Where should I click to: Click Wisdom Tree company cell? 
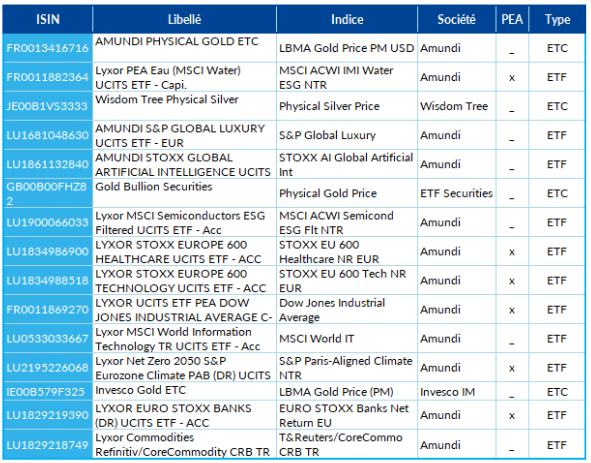tap(454, 106)
